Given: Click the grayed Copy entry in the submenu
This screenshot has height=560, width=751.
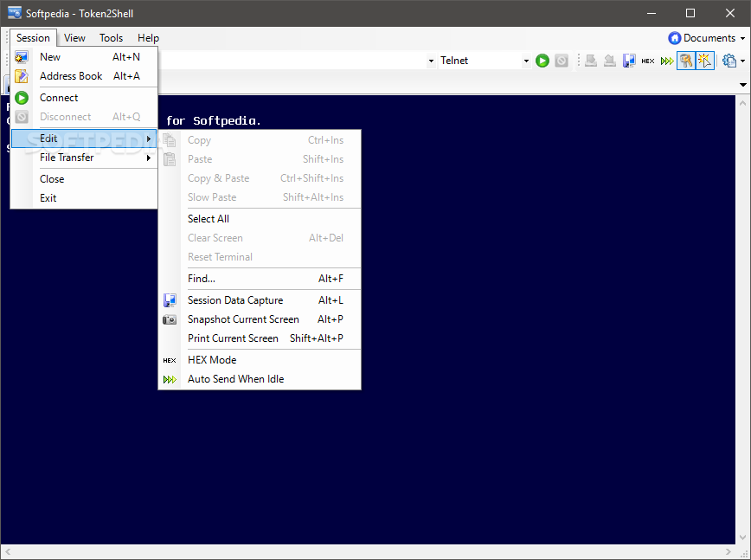Looking at the screenshot, I should click(260, 140).
